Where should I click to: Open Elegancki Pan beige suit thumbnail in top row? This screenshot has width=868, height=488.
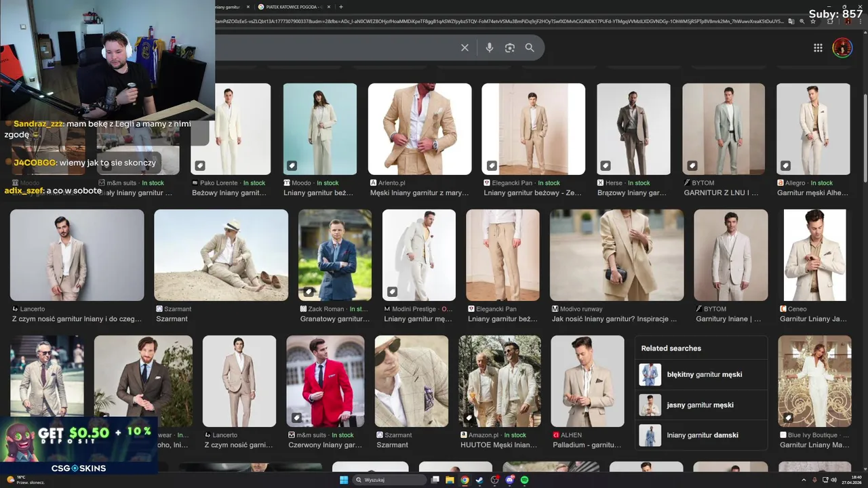tap(534, 129)
